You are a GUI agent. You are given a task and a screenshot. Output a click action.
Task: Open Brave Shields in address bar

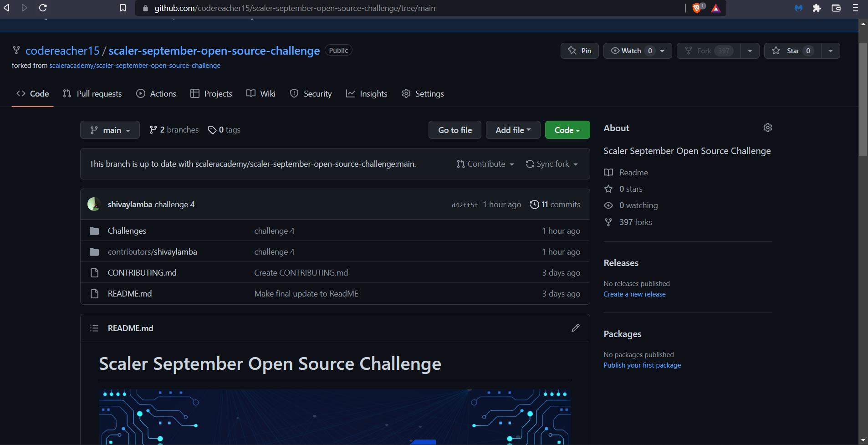click(696, 8)
